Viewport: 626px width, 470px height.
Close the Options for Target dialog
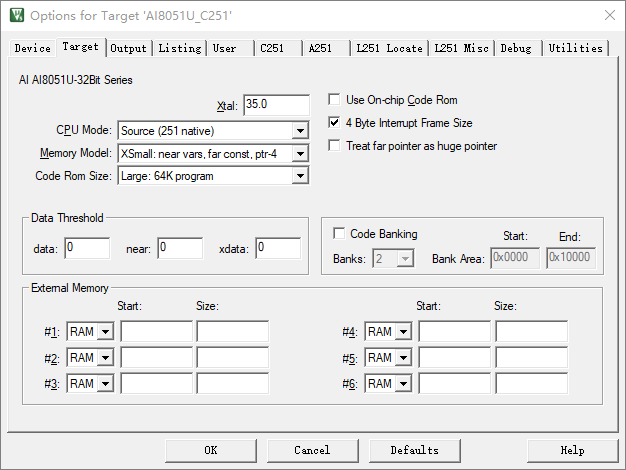tap(610, 15)
